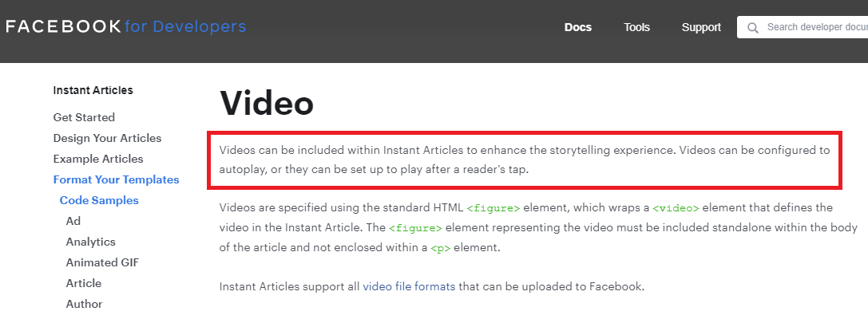Click the search magnifier icon

pos(752,28)
